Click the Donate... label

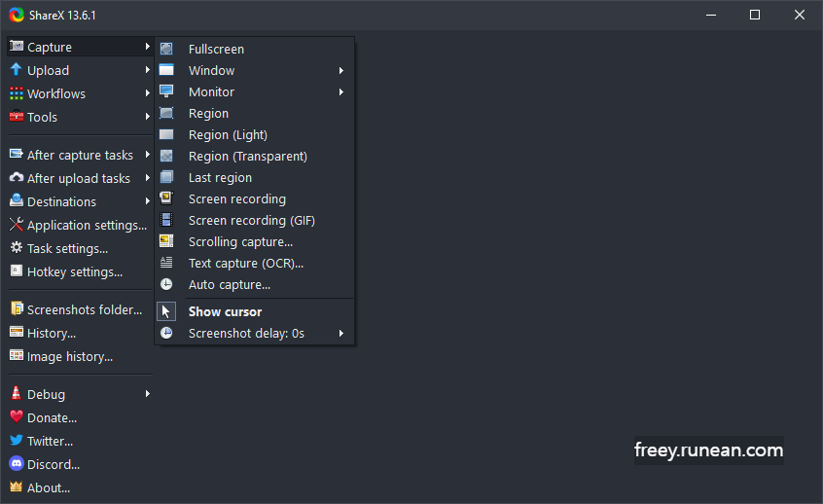(x=52, y=418)
